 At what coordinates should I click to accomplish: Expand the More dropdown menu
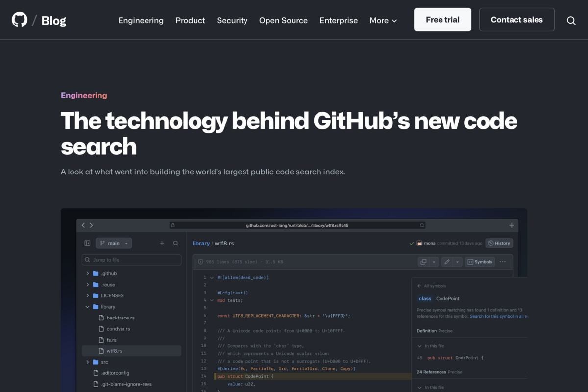click(383, 20)
